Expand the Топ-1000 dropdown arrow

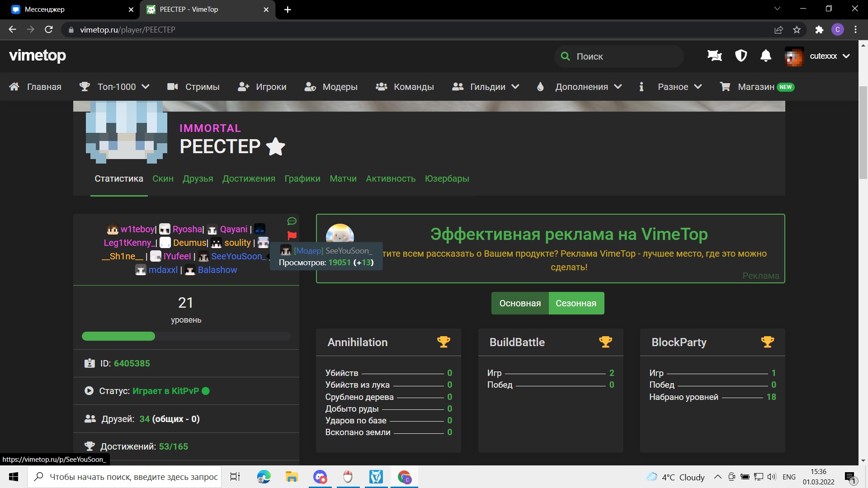[x=146, y=87]
